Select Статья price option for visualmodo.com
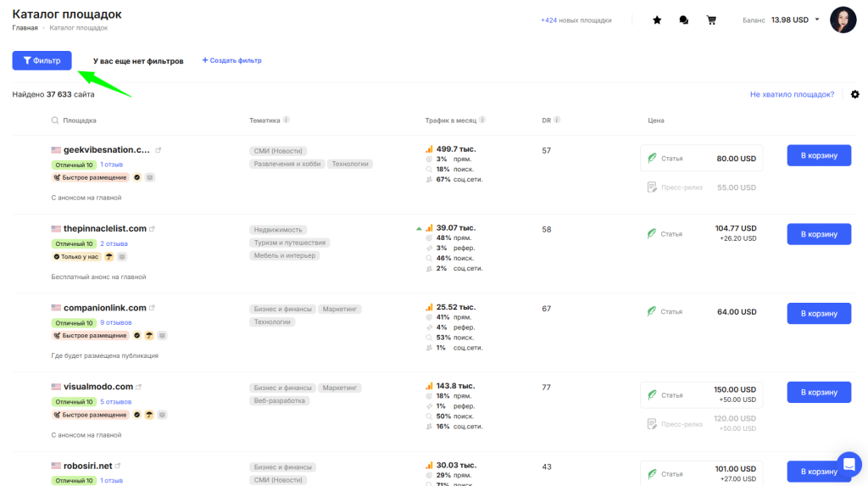 tap(701, 395)
